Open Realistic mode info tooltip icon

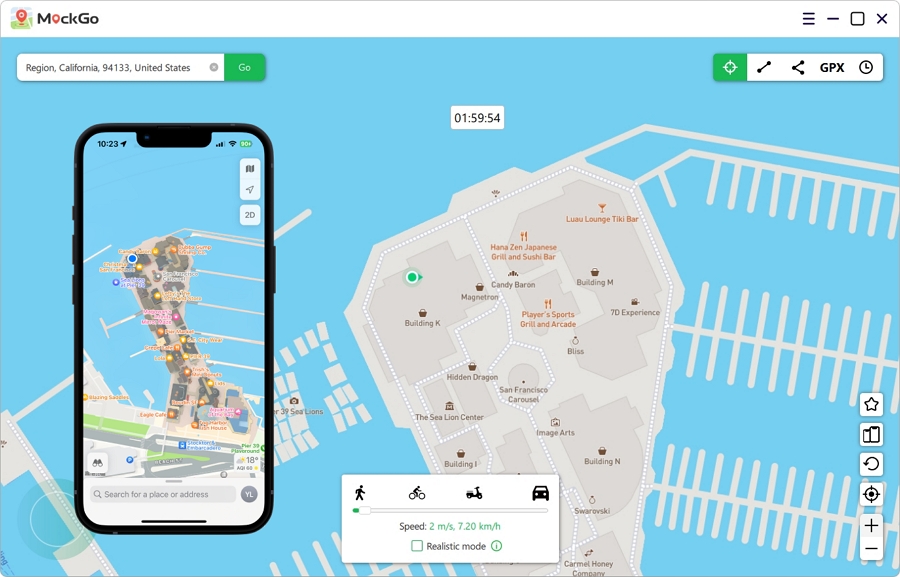(x=496, y=546)
